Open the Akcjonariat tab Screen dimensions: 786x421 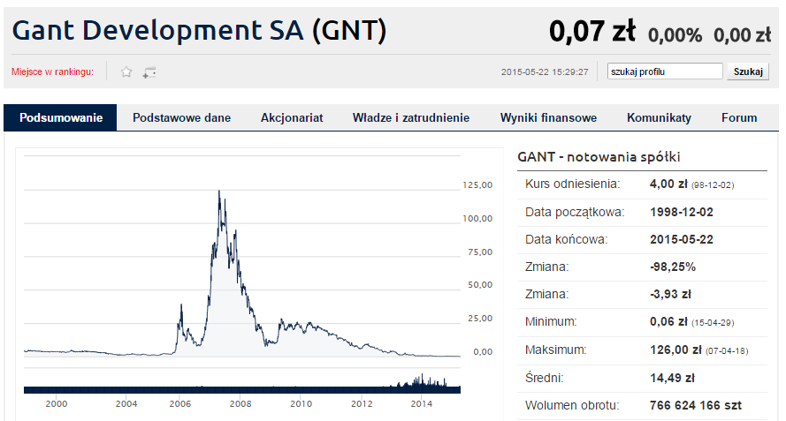(x=292, y=118)
